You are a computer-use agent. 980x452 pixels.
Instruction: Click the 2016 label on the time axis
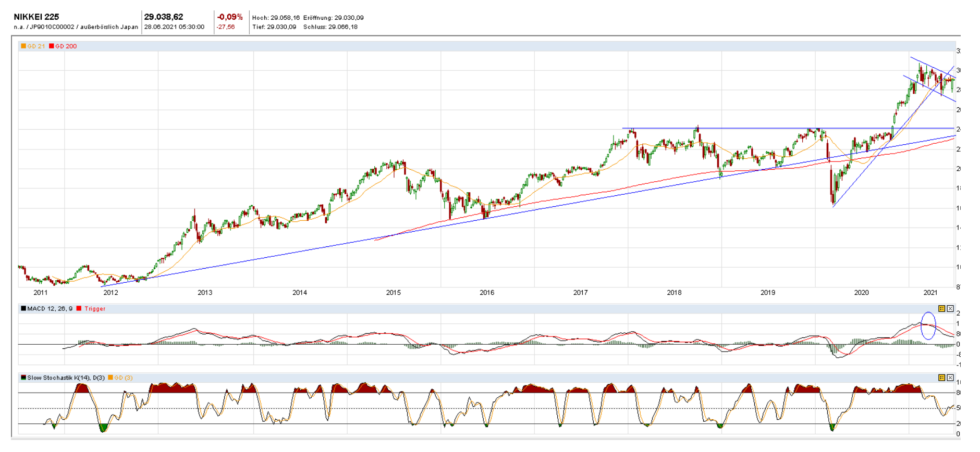pyautogui.click(x=487, y=293)
